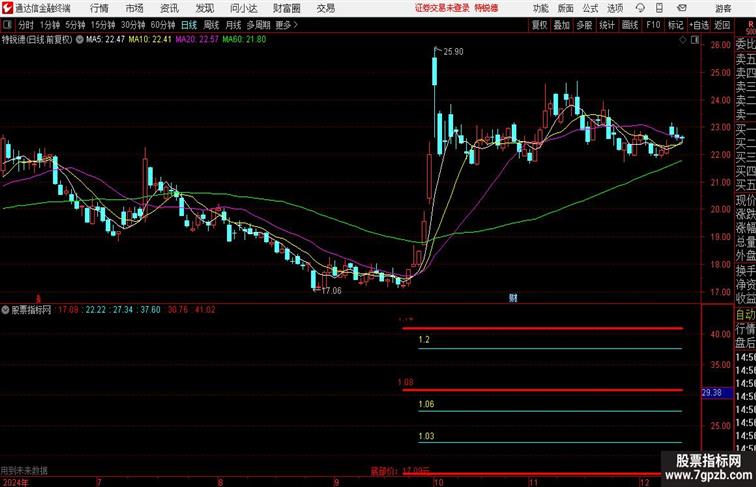This screenshot has height=487, width=756.
Task: Click +自选 to add to watchlist
Action: tap(699, 25)
